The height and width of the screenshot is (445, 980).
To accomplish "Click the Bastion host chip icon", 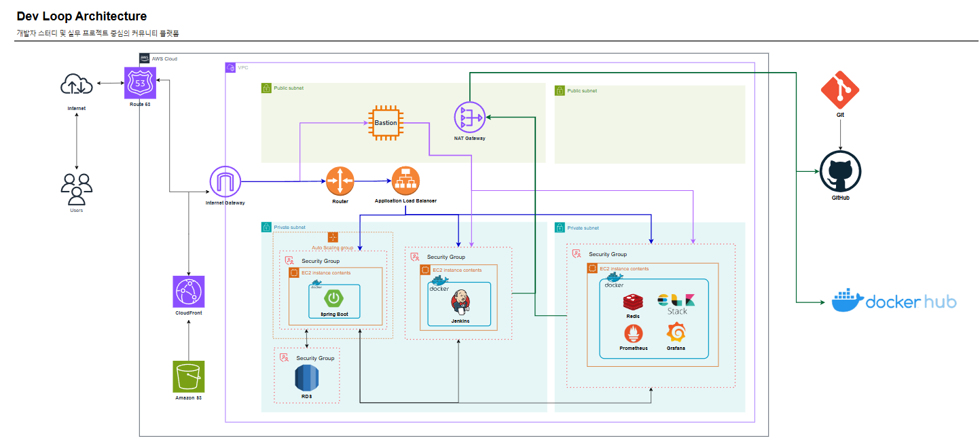I will click(x=386, y=123).
